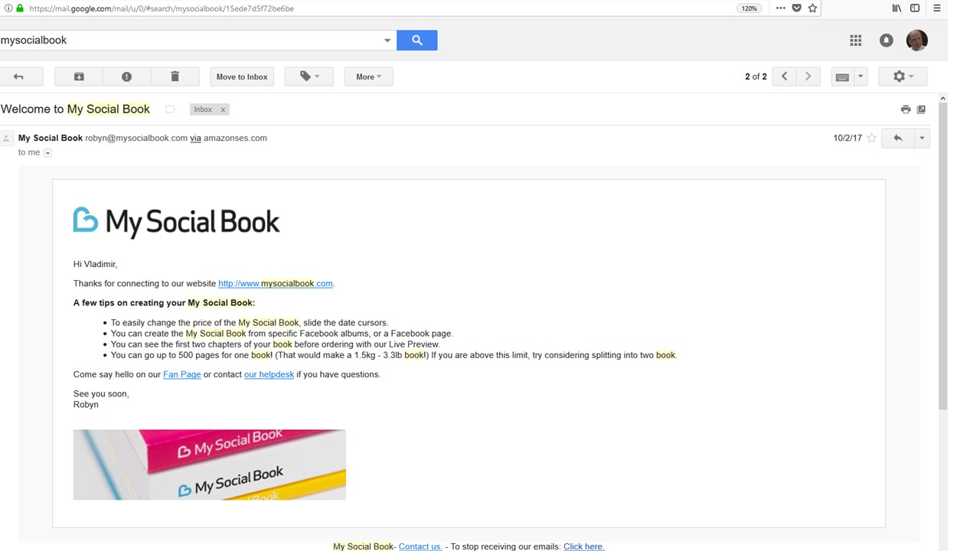Star the message dated 10/2/17
The image size is (980, 551).
pyautogui.click(x=871, y=139)
